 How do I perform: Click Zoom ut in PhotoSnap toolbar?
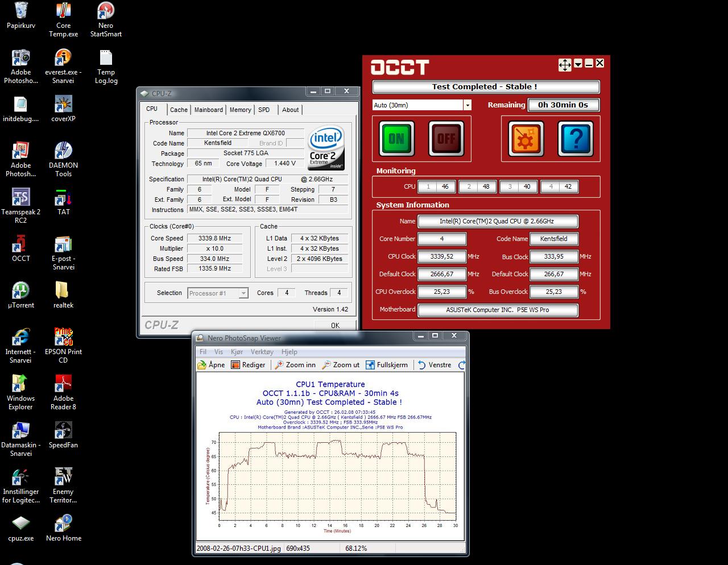point(341,365)
